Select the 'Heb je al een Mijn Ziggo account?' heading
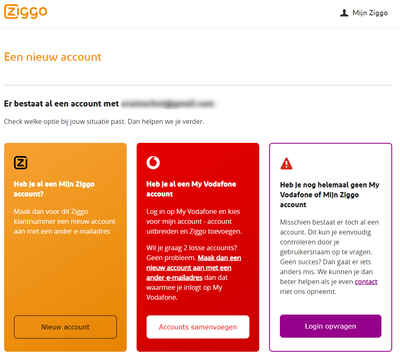The width and height of the screenshot is (400, 360). (x=54, y=189)
